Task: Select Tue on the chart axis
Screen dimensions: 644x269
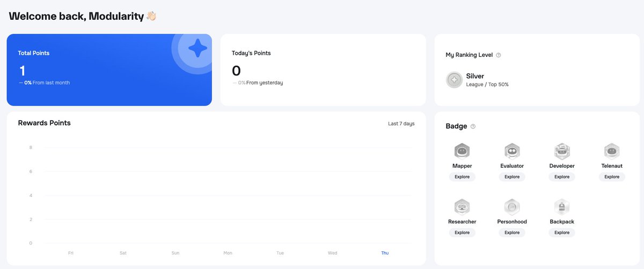Action: click(x=280, y=253)
